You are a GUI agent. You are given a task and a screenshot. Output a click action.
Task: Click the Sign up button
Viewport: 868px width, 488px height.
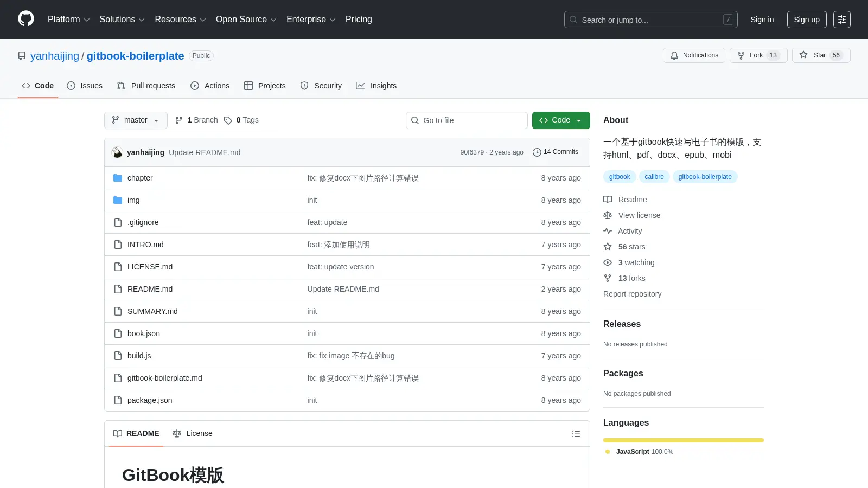807,20
